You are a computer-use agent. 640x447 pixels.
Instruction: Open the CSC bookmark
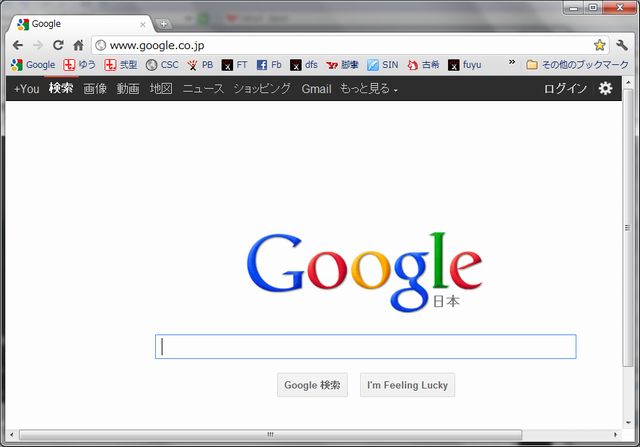pos(162,64)
